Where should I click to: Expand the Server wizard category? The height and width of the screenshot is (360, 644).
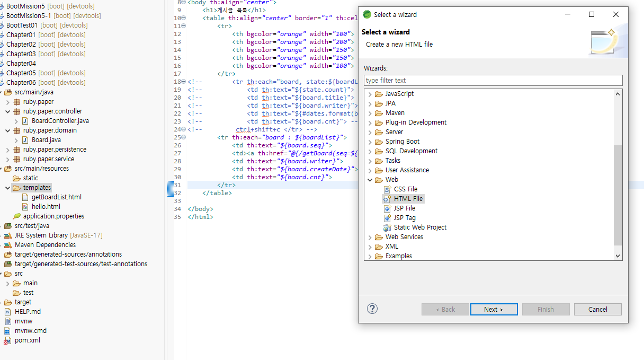(x=370, y=132)
